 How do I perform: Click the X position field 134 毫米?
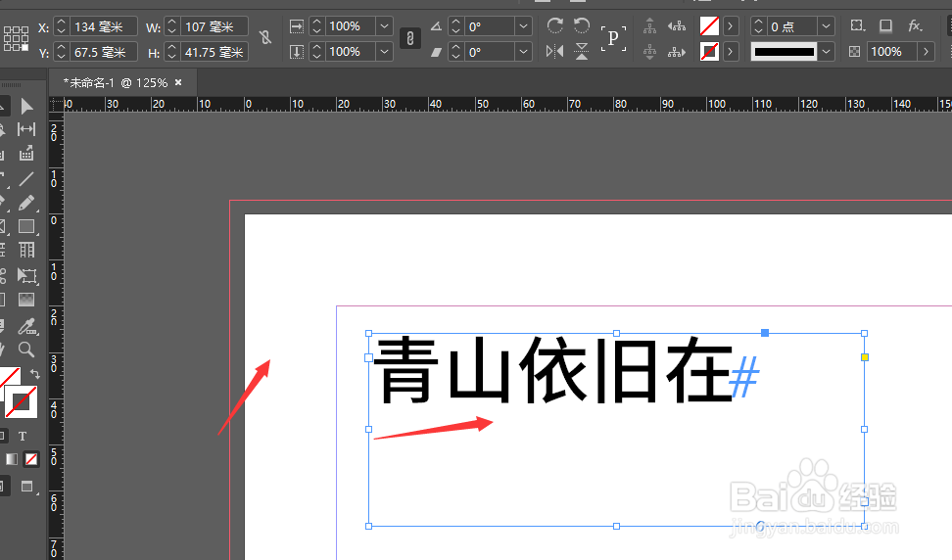[103, 26]
